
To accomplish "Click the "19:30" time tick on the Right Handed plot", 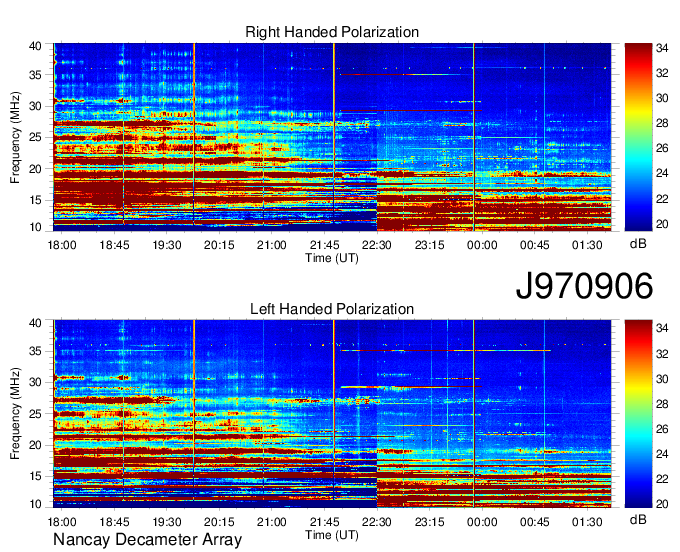I will (x=167, y=245).
